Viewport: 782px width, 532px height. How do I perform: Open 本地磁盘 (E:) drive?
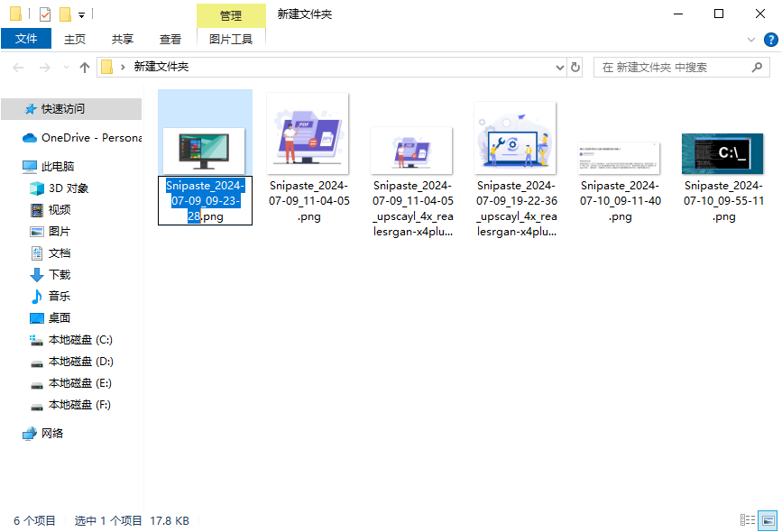pyautogui.click(x=72, y=383)
